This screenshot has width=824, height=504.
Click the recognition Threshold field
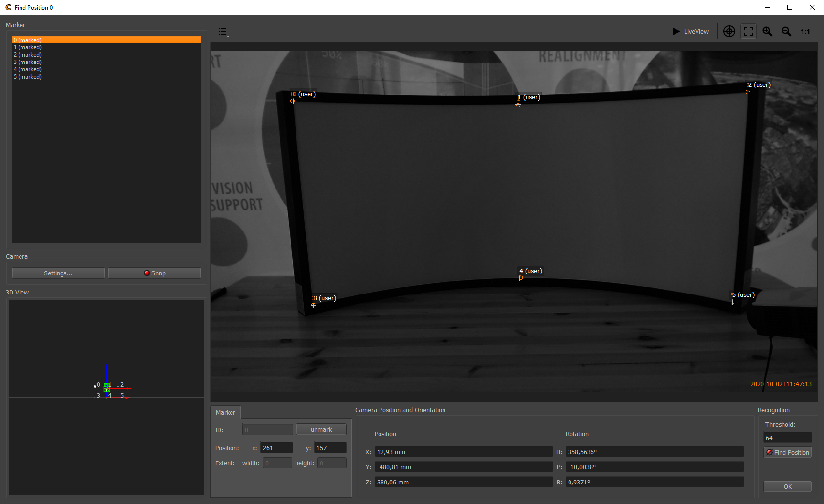click(787, 438)
